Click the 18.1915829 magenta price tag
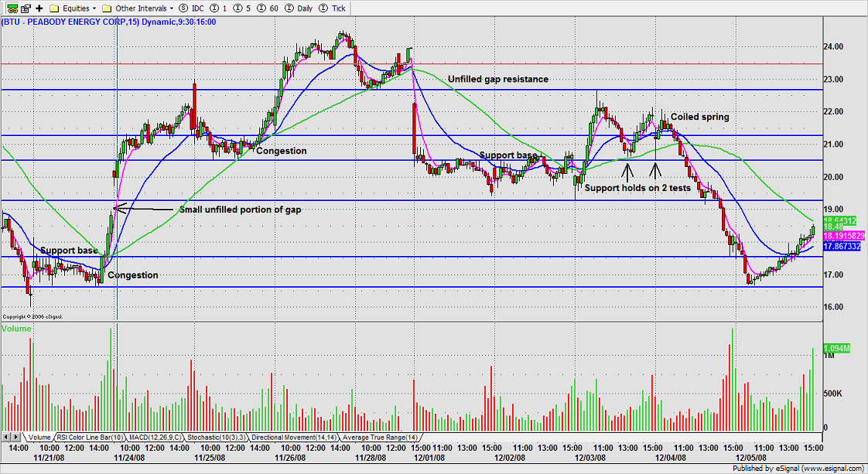The height and width of the screenshot is (474, 868). [x=844, y=236]
